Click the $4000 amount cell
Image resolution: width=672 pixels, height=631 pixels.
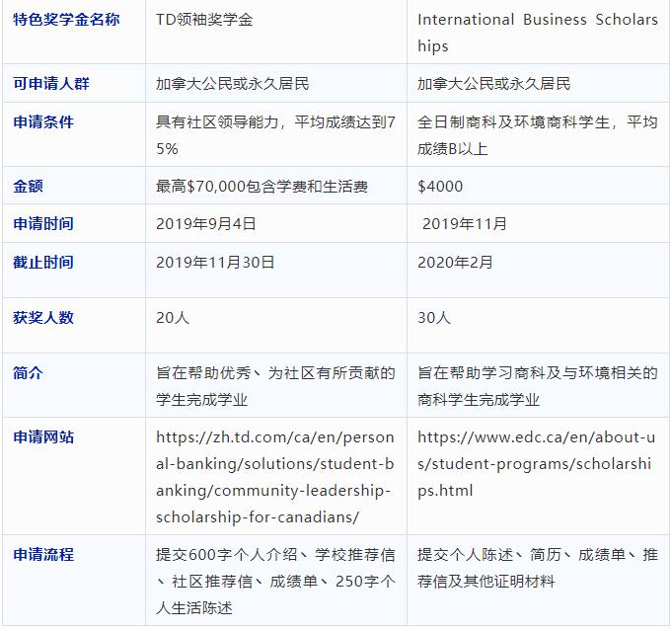(440, 186)
